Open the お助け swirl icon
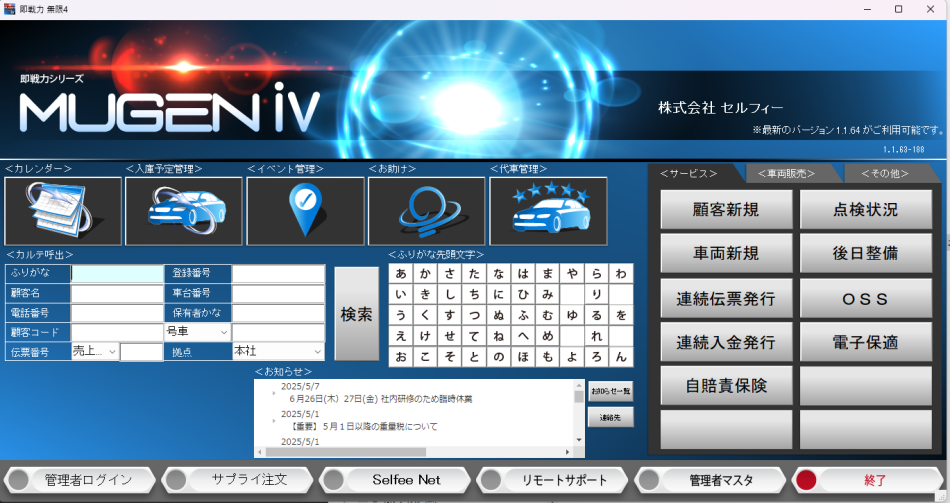Viewport: 950px width, 503px height. click(x=427, y=211)
